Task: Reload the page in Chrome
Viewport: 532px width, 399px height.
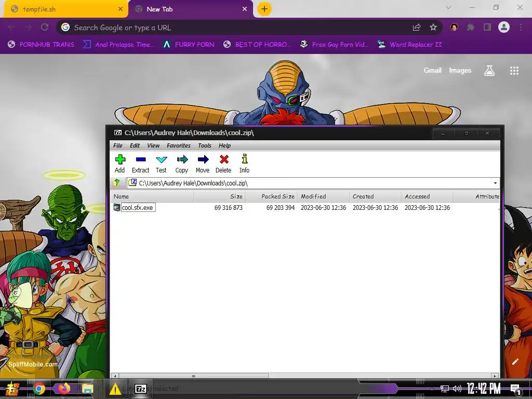Action: point(45,27)
